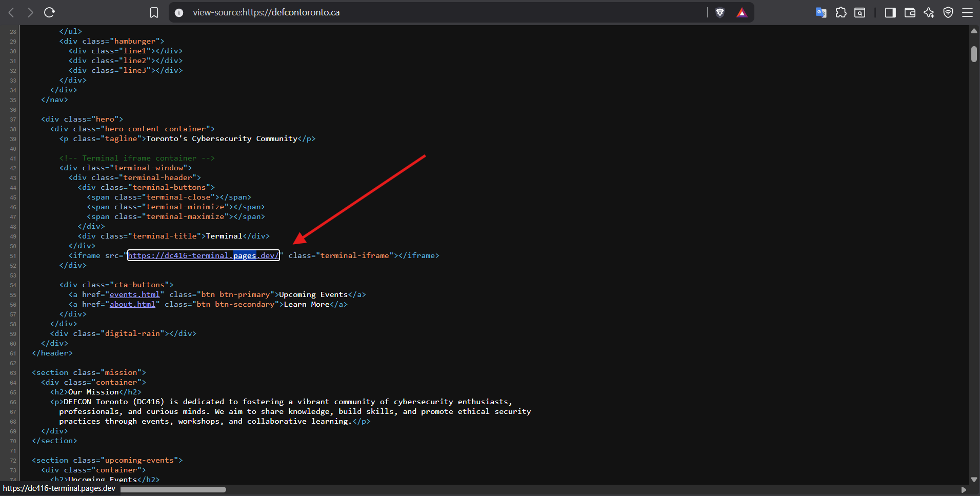Open the Google Translate extension
This screenshot has width=980, height=496.
click(x=821, y=12)
